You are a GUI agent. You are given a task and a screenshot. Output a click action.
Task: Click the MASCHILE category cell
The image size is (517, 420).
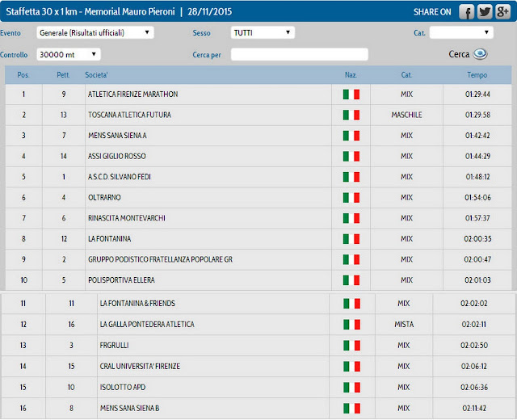[406, 115]
